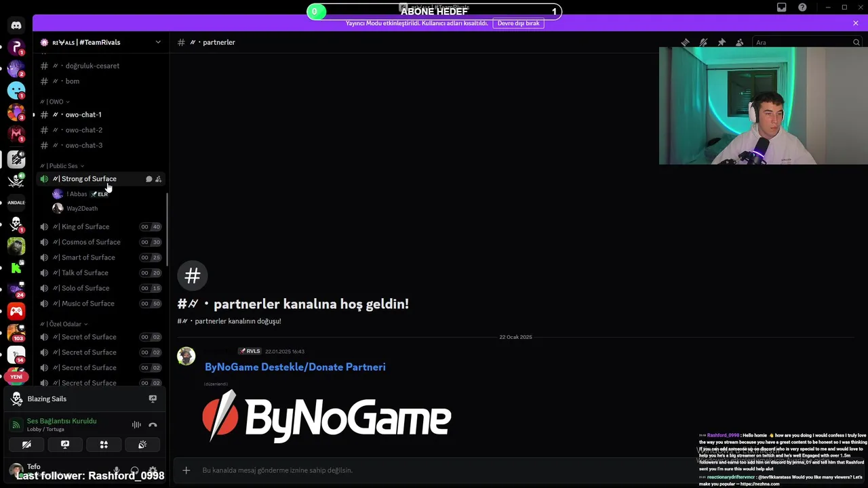Image resolution: width=868 pixels, height=488 pixels.
Task: Dismiss the purple streamer mode banner
Action: [x=856, y=23]
